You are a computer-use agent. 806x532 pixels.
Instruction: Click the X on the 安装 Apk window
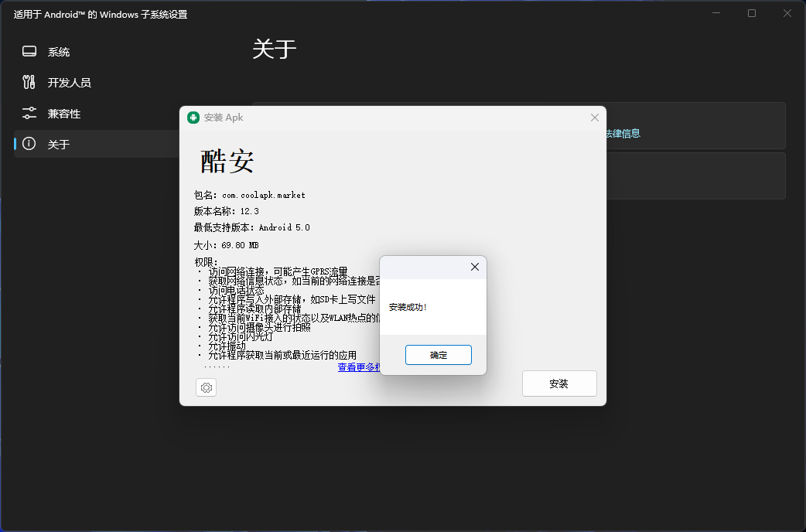pyautogui.click(x=594, y=118)
